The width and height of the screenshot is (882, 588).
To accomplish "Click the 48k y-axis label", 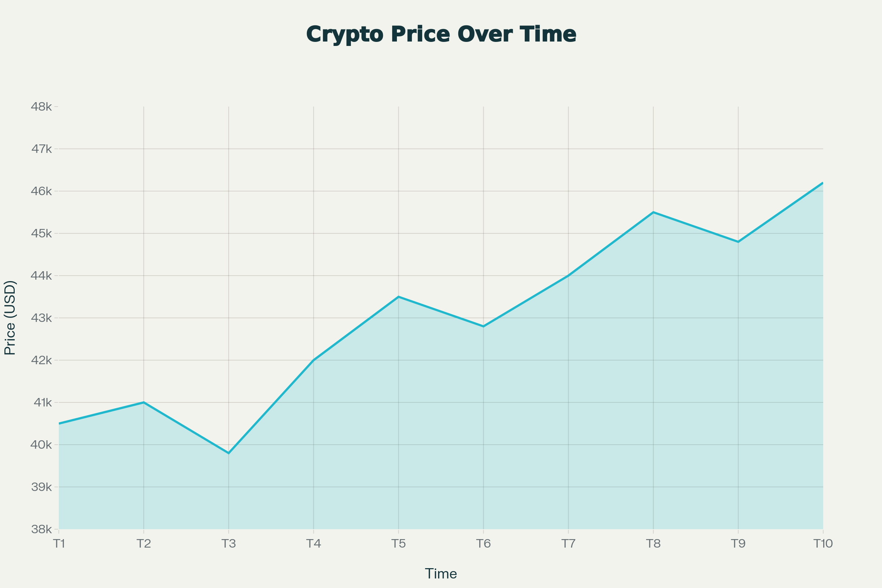I will click(41, 107).
